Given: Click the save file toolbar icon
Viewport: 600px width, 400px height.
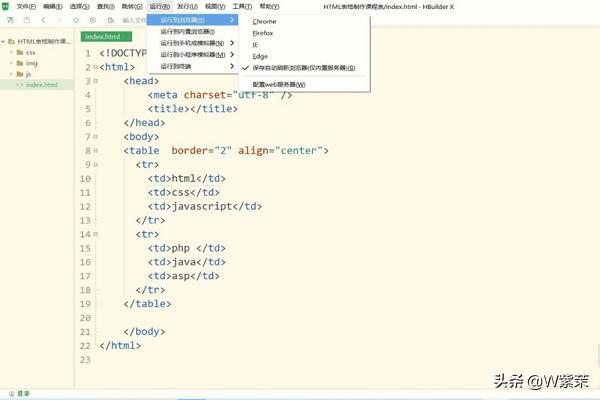Looking at the screenshot, I should coord(25,20).
